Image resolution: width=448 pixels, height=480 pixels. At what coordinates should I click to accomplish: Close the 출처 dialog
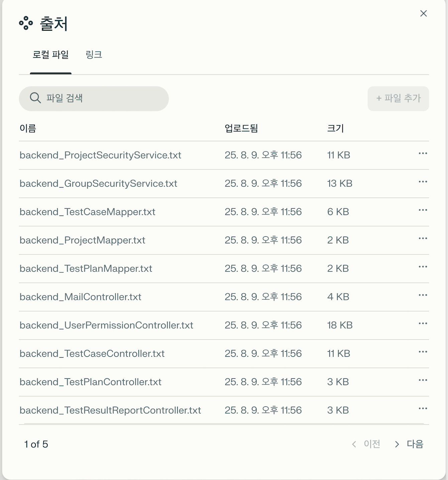(423, 13)
